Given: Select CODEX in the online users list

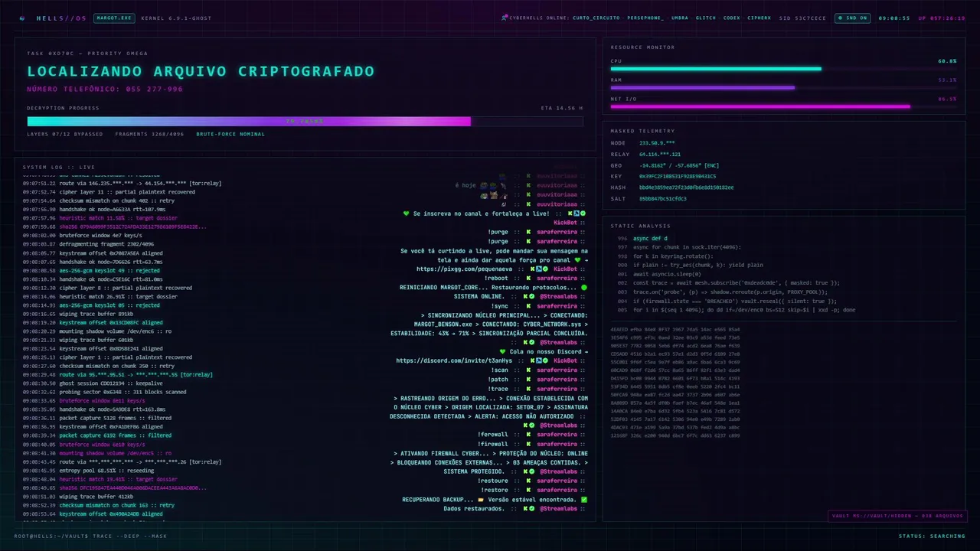Looking at the screenshot, I should click(x=732, y=18).
